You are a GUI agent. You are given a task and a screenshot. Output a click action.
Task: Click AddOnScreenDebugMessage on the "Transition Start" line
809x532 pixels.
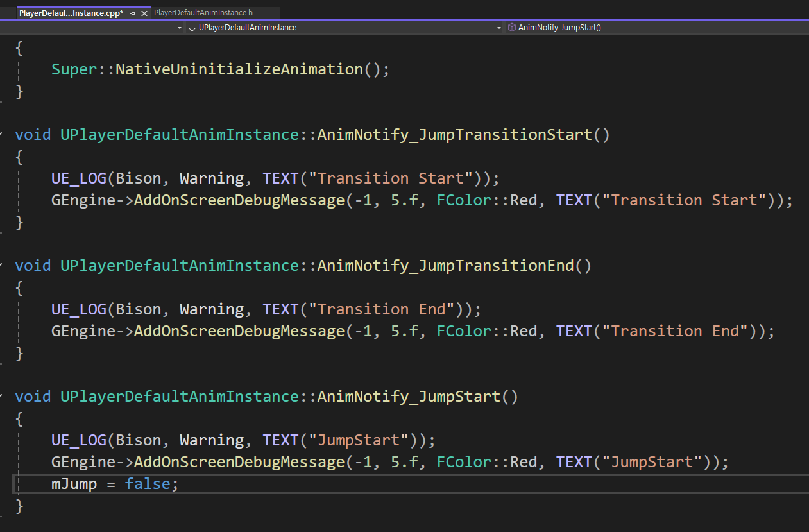click(239, 200)
